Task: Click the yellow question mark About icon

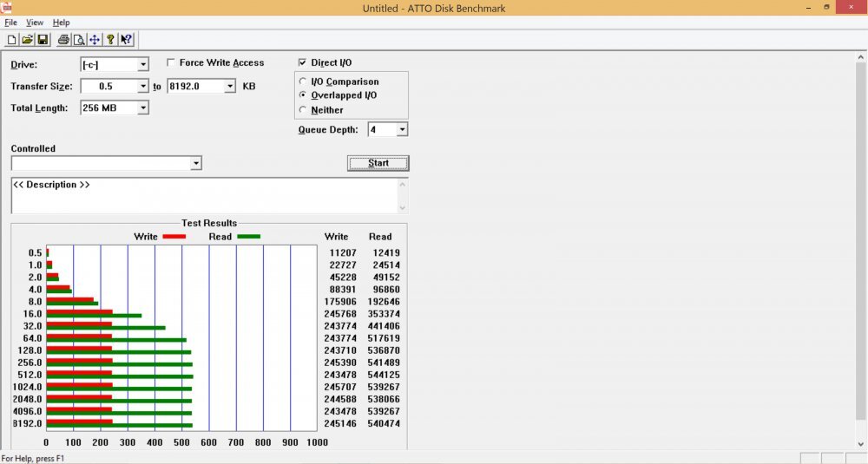Action: click(x=110, y=40)
